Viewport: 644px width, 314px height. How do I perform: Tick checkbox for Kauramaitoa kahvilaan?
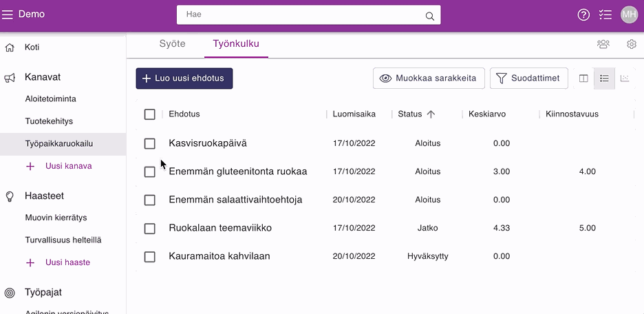click(x=150, y=257)
